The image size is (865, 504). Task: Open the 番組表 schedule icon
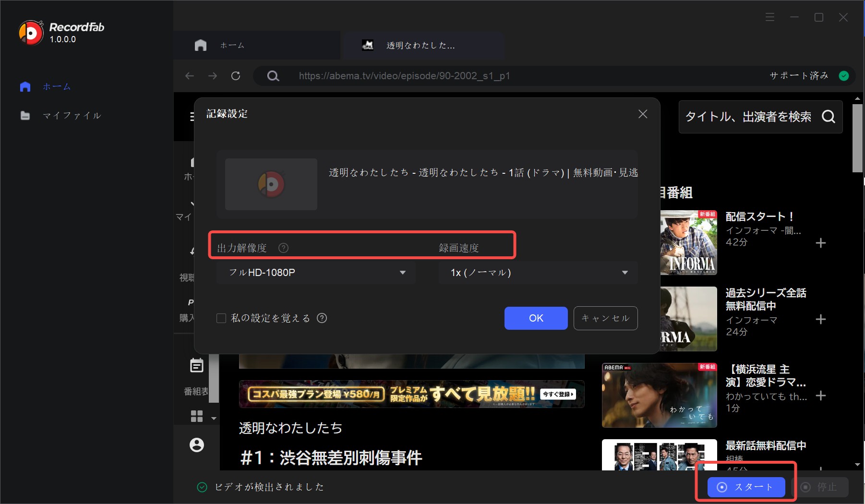coord(197,366)
